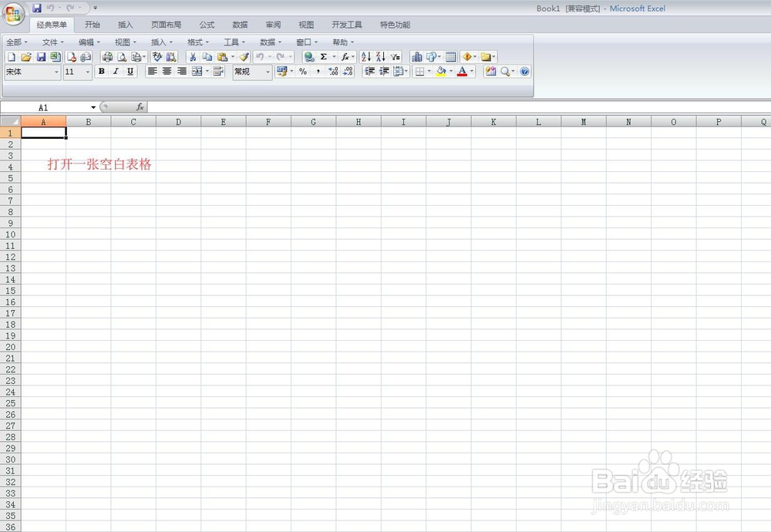The width and height of the screenshot is (771, 532).
Task: Increase the cell indent
Action: click(384, 72)
